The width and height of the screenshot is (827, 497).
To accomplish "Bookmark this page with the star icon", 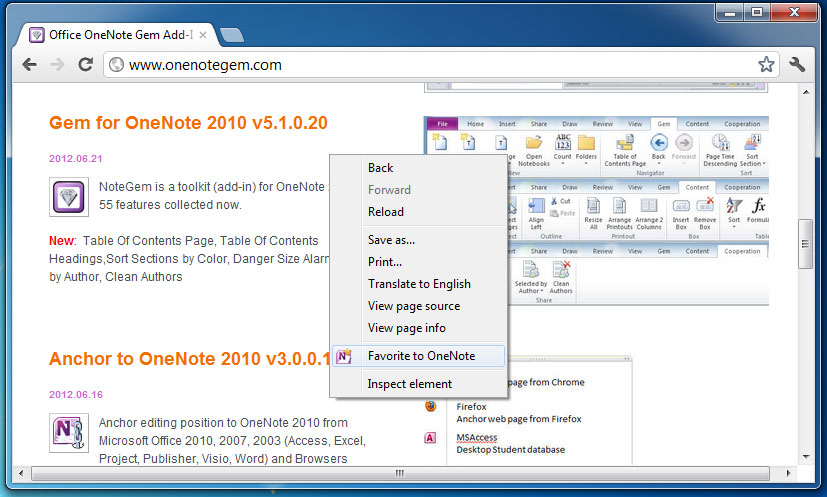I will (x=766, y=64).
